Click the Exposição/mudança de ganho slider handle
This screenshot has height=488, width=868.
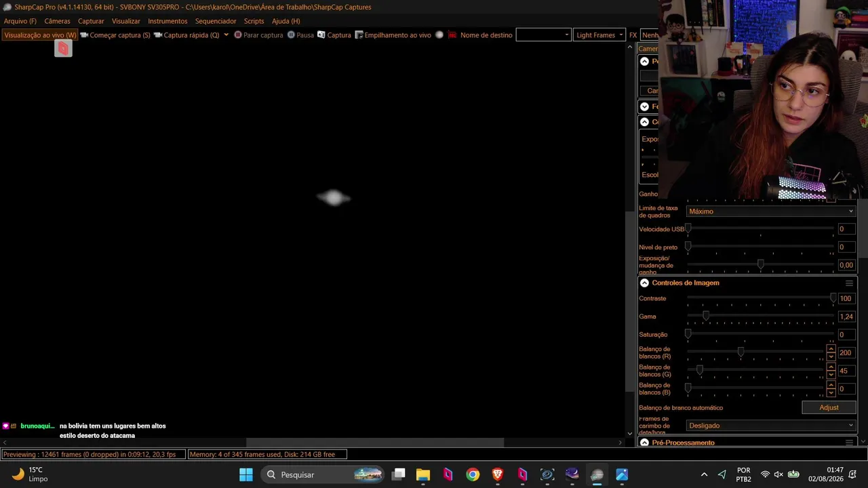[x=760, y=264]
